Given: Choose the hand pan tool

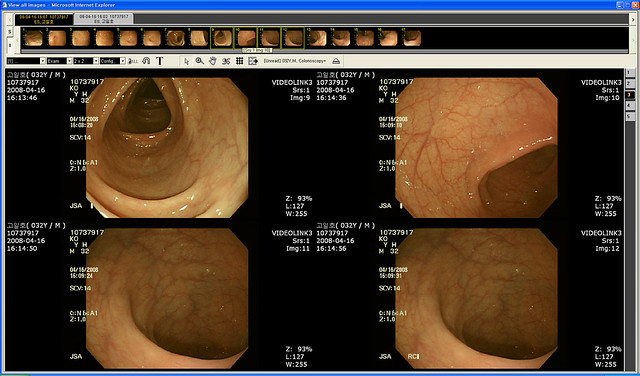Looking at the screenshot, I should (212, 61).
